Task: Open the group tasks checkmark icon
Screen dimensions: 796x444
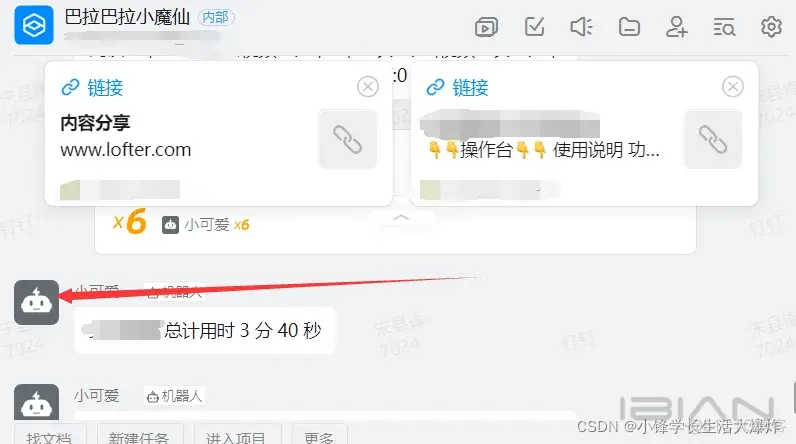Action: (x=534, y=26)
